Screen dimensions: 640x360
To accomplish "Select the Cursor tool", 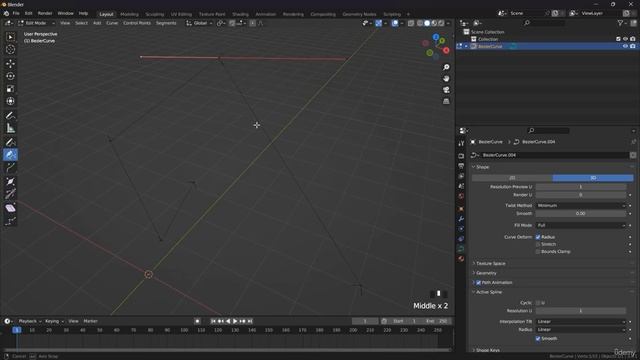I will 11,49.
